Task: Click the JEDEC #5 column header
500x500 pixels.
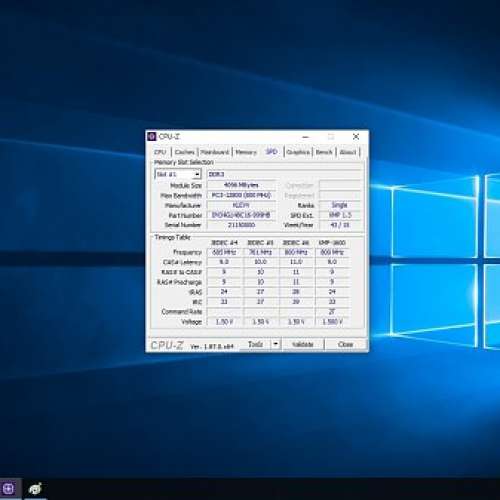Action: (260, 243)
